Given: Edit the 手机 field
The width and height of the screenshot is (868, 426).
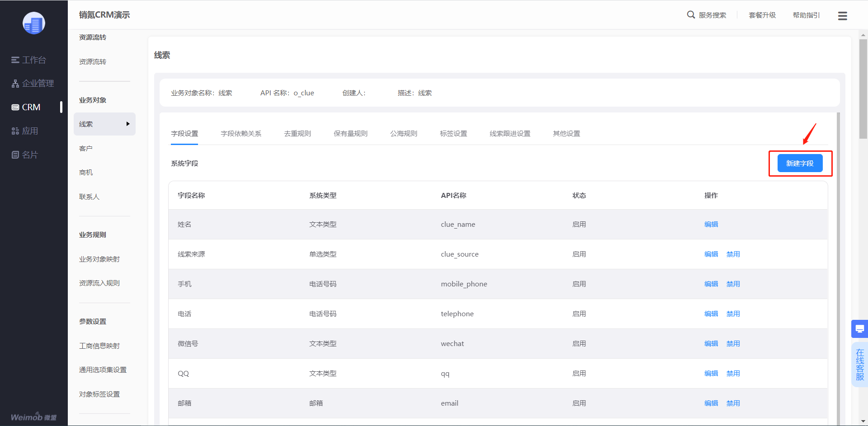Looking at the screenshot, I should (x=711, y=284).
